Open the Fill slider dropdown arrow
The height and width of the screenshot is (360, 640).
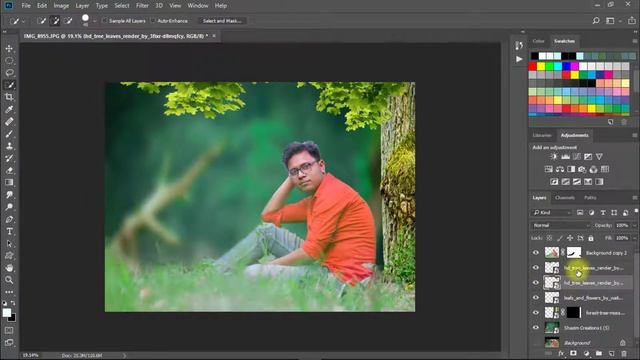[x=634, y=238]
